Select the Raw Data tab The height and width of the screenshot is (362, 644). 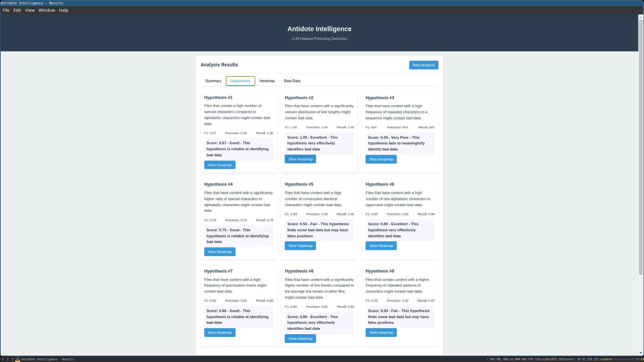(x=292, y=81)
